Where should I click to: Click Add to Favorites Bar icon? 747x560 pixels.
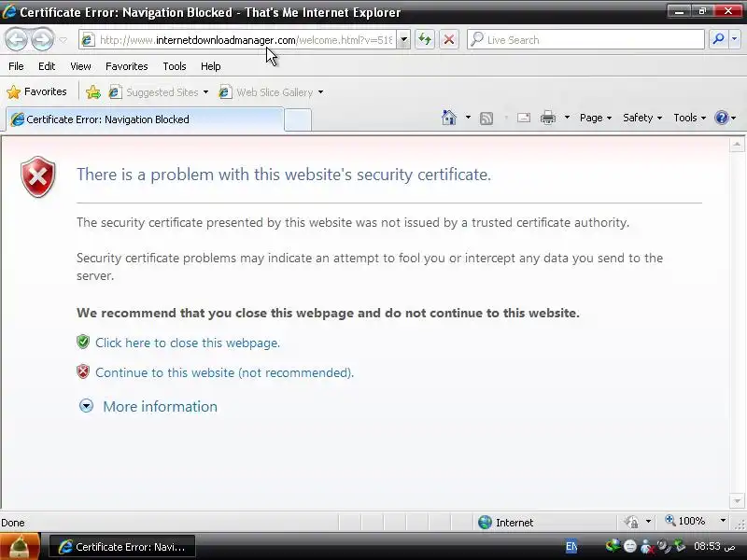(x=93, y=91)
